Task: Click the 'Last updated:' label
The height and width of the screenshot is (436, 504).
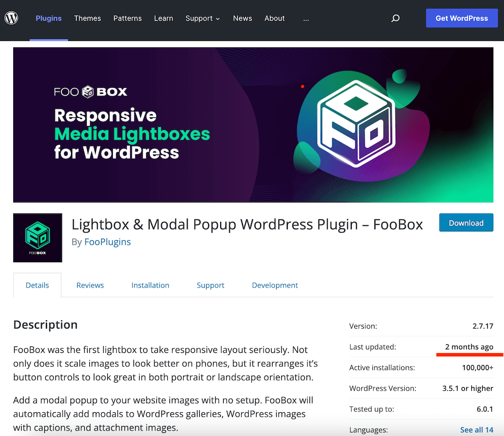Action: pos(372,347)
